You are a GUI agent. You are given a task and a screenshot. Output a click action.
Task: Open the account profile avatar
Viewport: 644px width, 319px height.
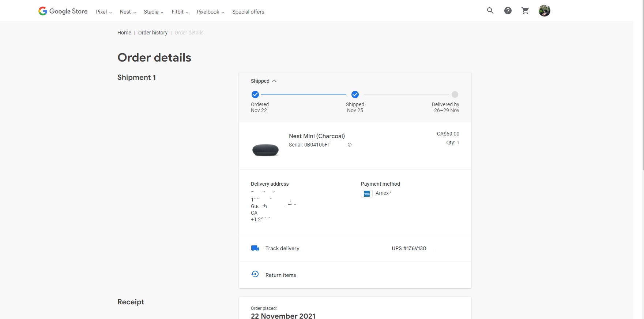[x=545, y=11]
